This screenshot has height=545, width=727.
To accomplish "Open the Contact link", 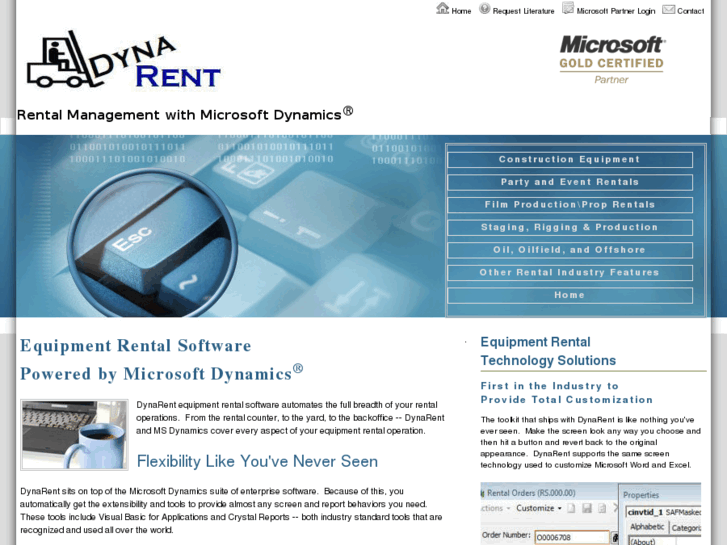I will [x=690, y=11].
